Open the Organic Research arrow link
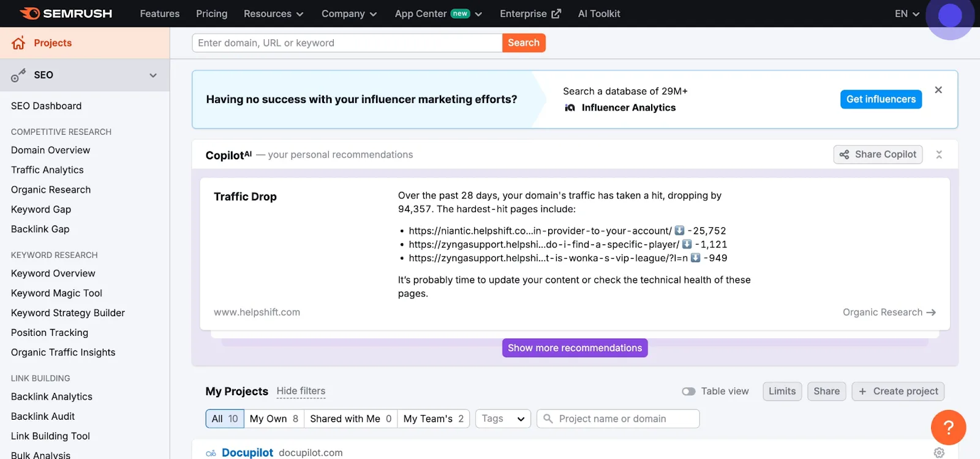This screenshot has width=980, height=459. point(889,313)
